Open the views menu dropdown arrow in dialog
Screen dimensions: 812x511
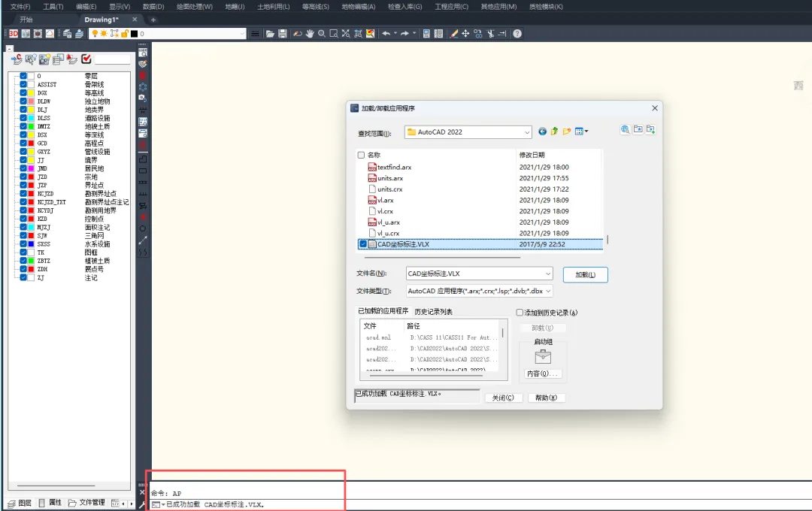(586, 132)
